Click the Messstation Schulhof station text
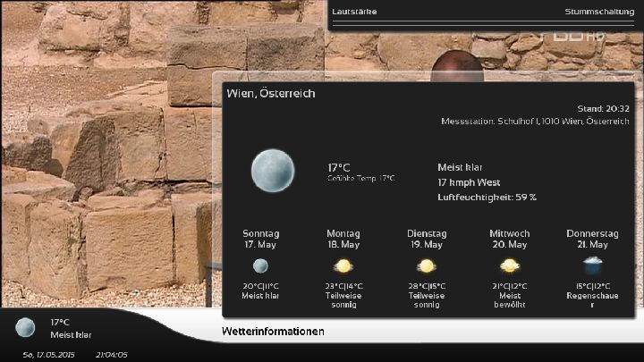This screenshot has height=362, width=644. 535,121
